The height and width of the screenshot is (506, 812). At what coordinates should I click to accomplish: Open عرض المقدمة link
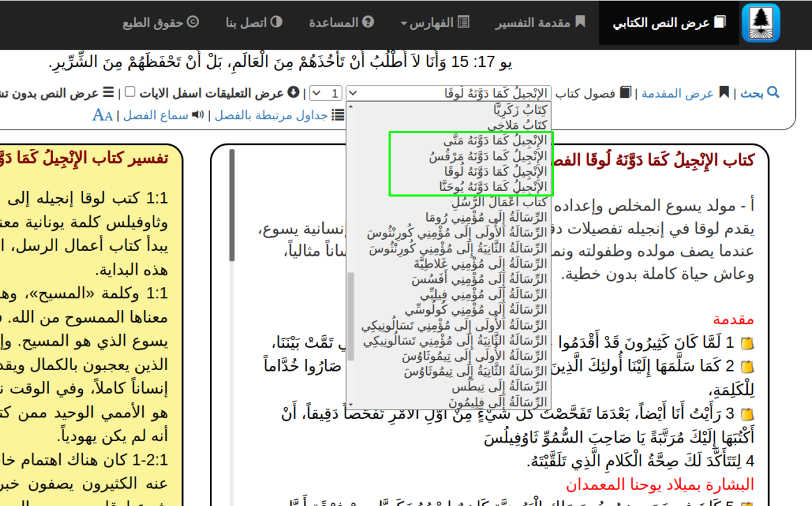pos(677,93)
